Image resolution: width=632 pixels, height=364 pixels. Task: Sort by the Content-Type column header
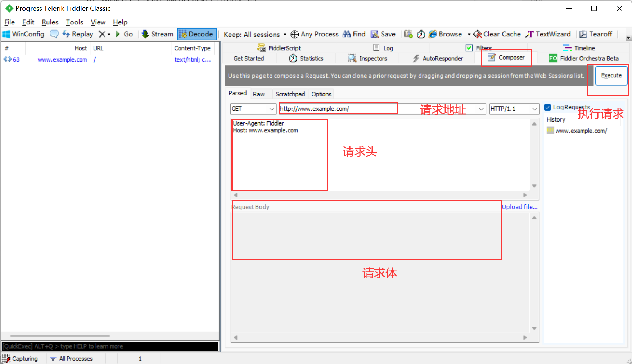pos(193,48)
